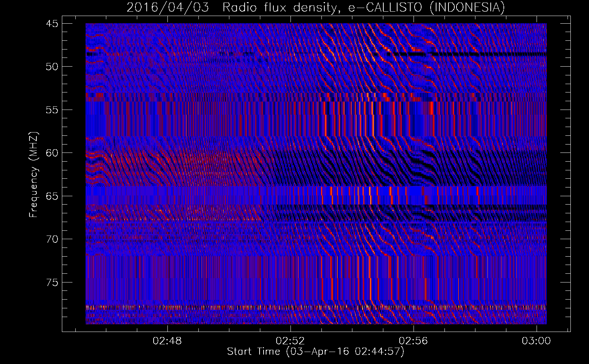Image resolution: width=589 pixels, height=364 pixels.
Task: Click the 70 frequency tick label
Action: [x=52, y=239]
